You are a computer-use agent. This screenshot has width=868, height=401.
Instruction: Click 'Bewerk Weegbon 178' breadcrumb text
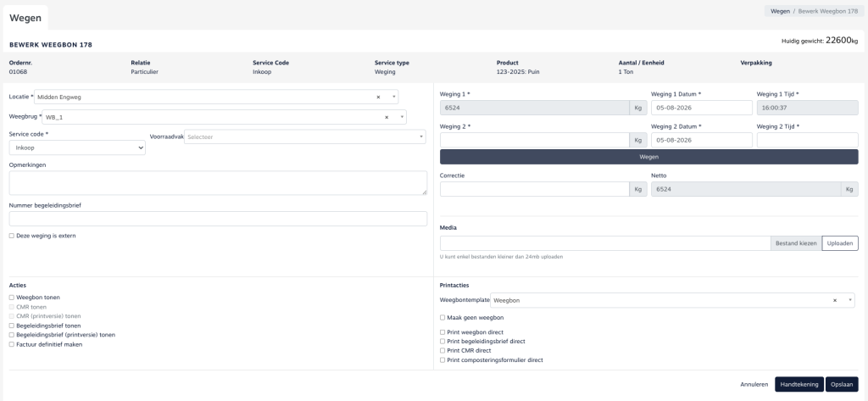(828, 11)
